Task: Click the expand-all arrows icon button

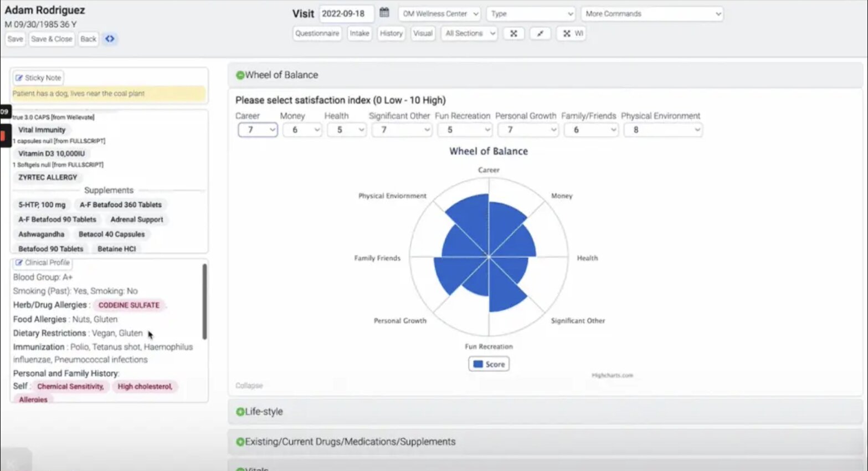Action: pos(513,33)
